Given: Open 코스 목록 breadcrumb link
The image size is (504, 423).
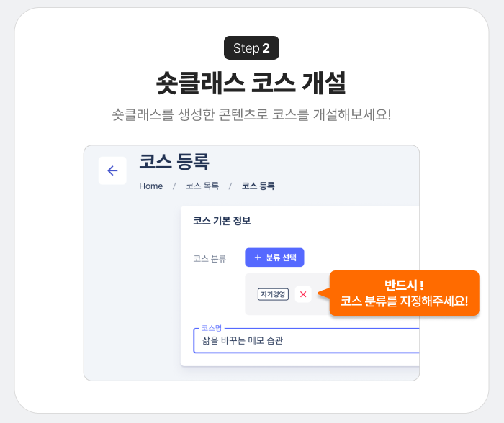Looking at the screenshot, I should 202,186.
